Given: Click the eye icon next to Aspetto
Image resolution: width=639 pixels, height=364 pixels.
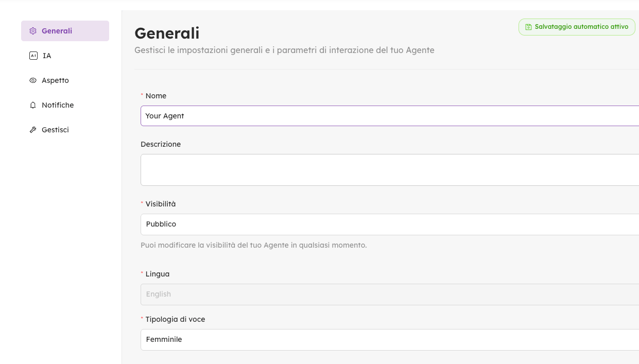Looking at the screenshot, I should click(x=33, y=80).
